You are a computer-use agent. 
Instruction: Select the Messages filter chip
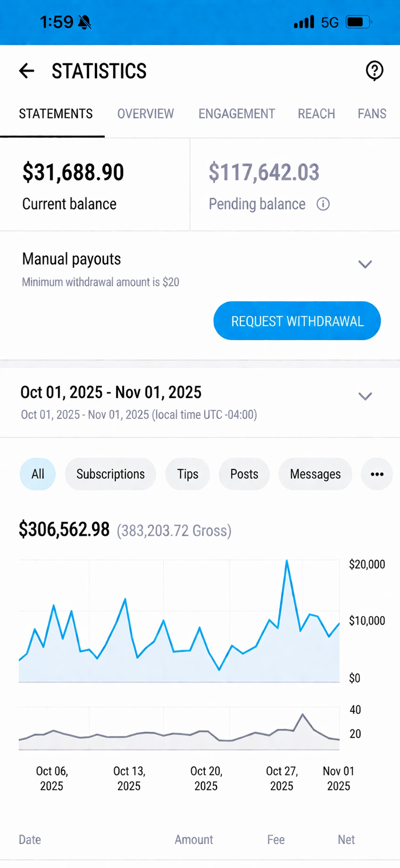click(315, 474)
